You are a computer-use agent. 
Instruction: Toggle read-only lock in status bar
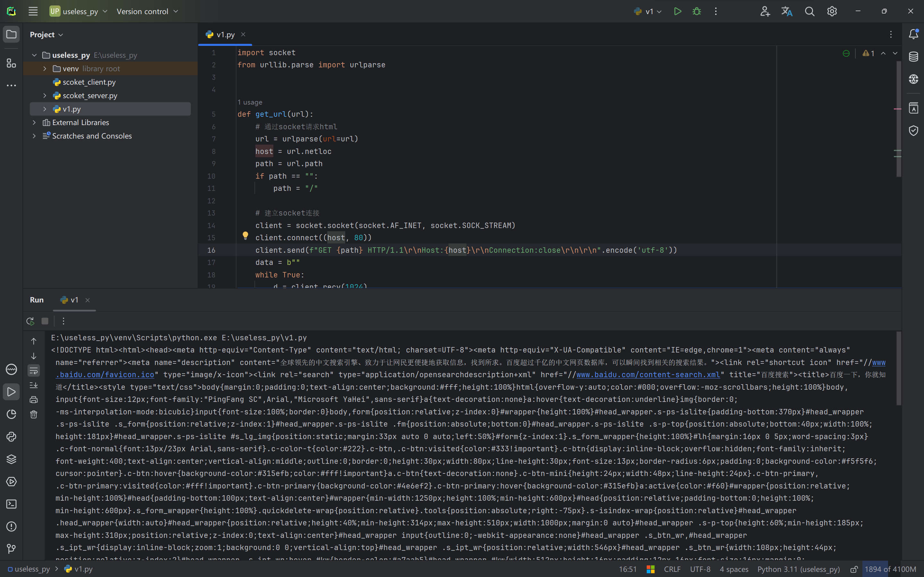(854, 569)
